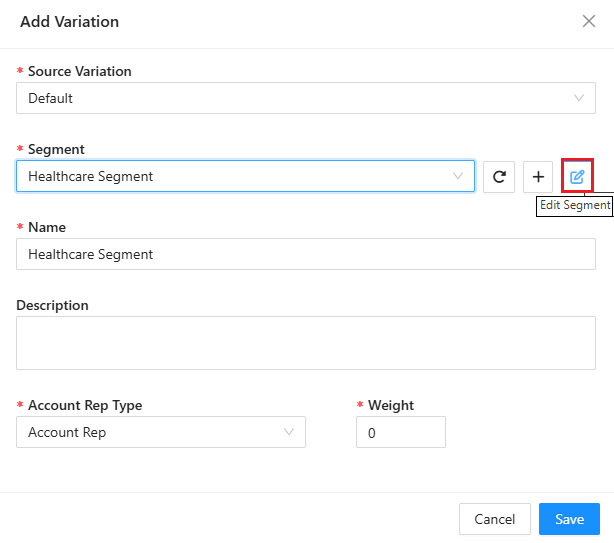Click the Add Variation dialog title
The height and width of the screenshot is (543, 614).
tap(69, 21)
